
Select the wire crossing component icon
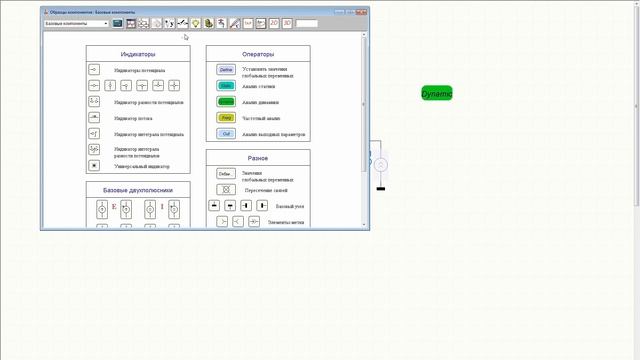[x=226, y=189]
